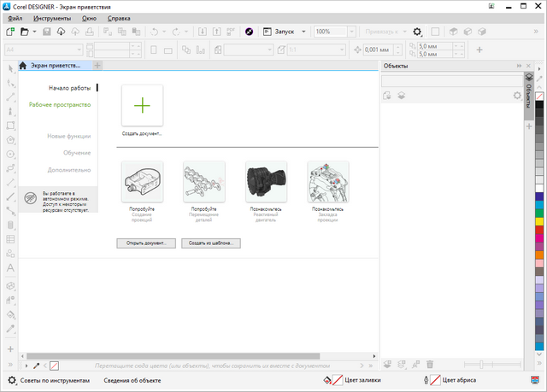
Task: Select the Text tool in the toolbox
Action: (11, 268)
